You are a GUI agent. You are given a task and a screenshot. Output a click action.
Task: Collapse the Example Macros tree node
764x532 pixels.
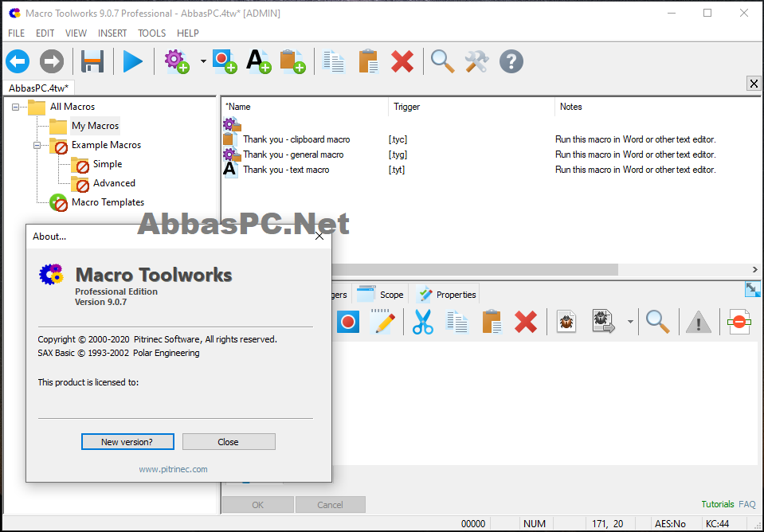point(37,145)
